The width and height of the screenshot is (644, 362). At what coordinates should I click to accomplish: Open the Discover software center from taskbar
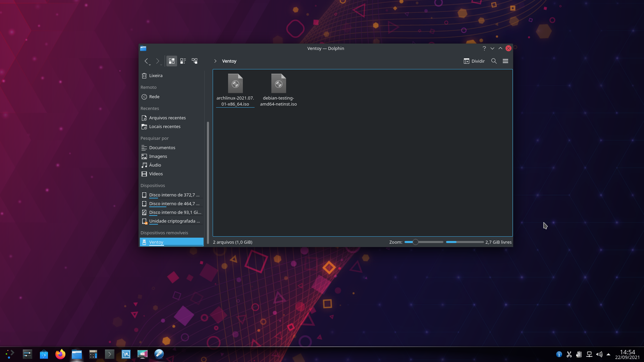tap(44, 354)
